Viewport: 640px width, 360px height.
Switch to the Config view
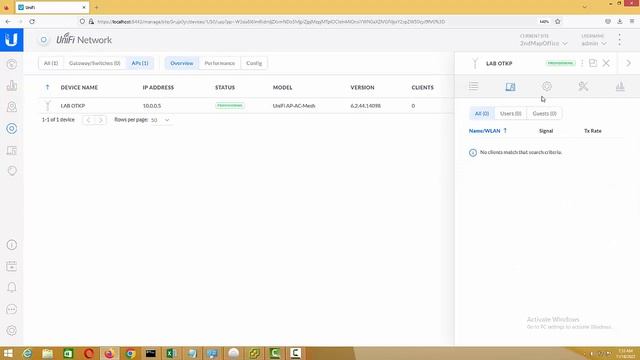[254, 63]
